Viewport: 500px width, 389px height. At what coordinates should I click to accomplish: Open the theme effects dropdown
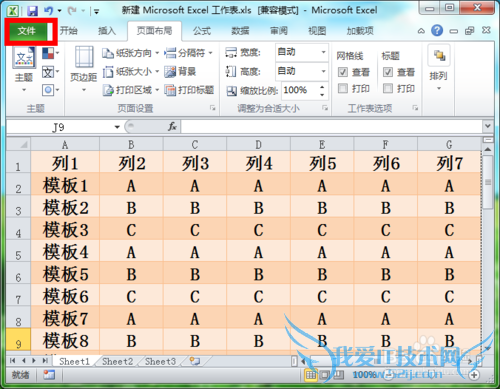click(x=51, y=90)
